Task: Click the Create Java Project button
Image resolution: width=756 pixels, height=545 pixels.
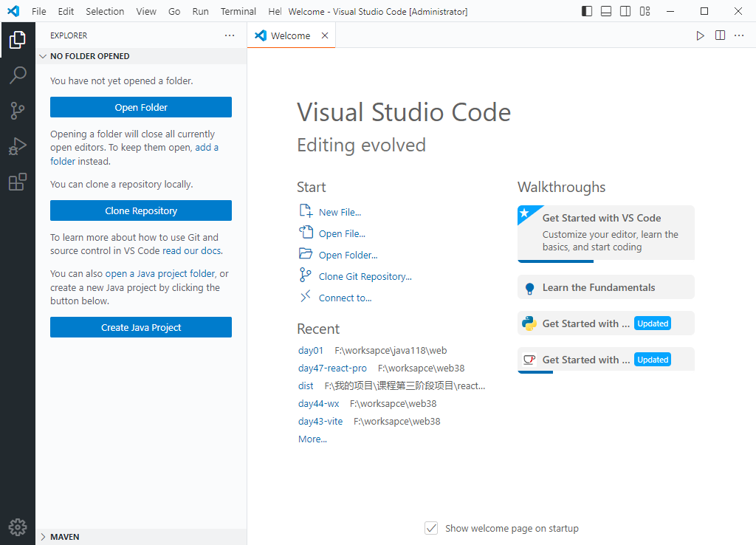Action: 141,327
